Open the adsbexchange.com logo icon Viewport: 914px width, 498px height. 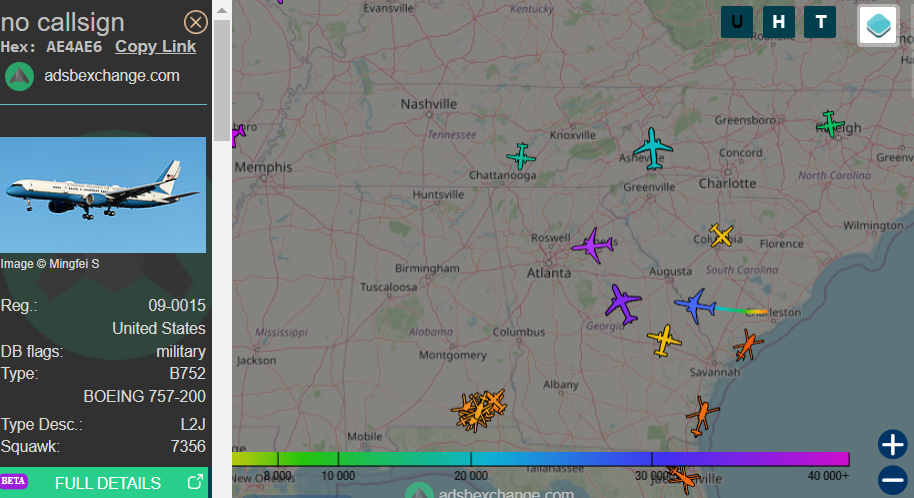coord(19,76)
